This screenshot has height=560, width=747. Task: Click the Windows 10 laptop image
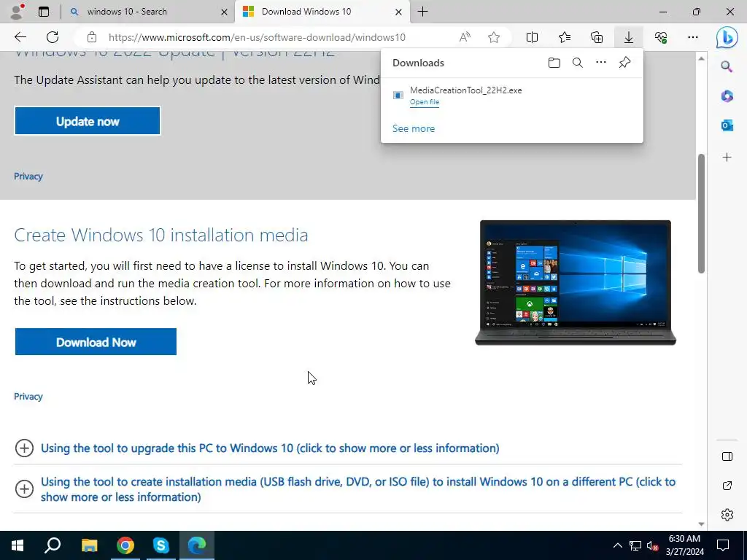[576, 282]
